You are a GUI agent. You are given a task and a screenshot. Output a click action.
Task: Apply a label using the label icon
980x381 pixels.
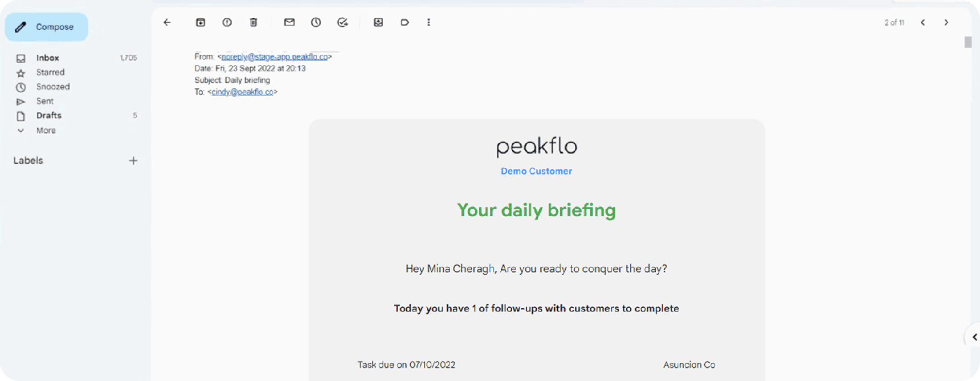pyautogui.click(x=405, y=22)
